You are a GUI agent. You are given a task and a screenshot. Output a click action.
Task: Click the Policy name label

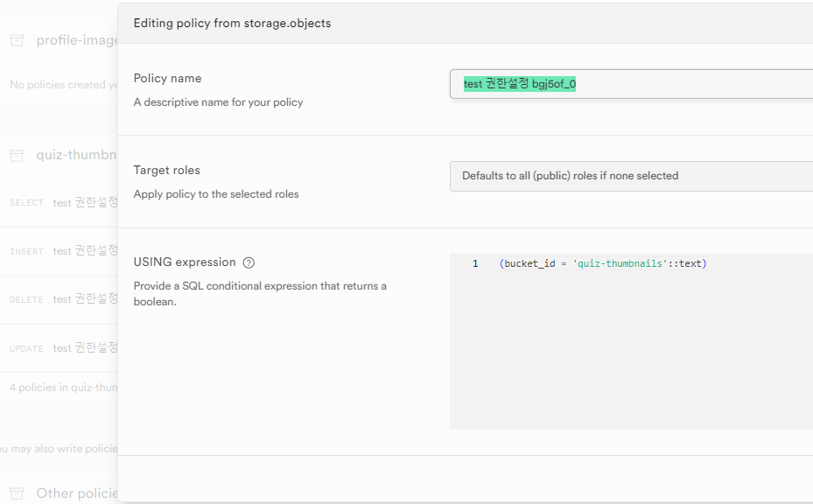[167, 79]
